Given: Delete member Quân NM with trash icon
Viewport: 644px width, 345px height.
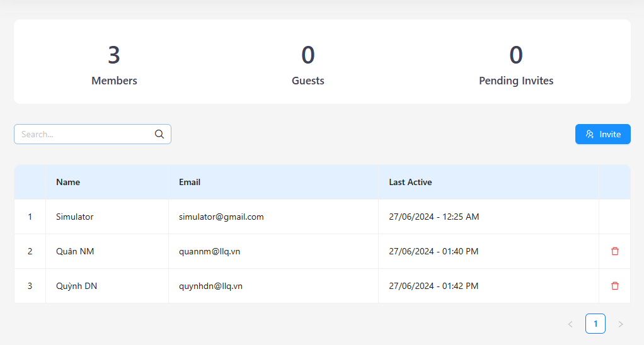Looking at the screenshot, I should tap(614, 251).
